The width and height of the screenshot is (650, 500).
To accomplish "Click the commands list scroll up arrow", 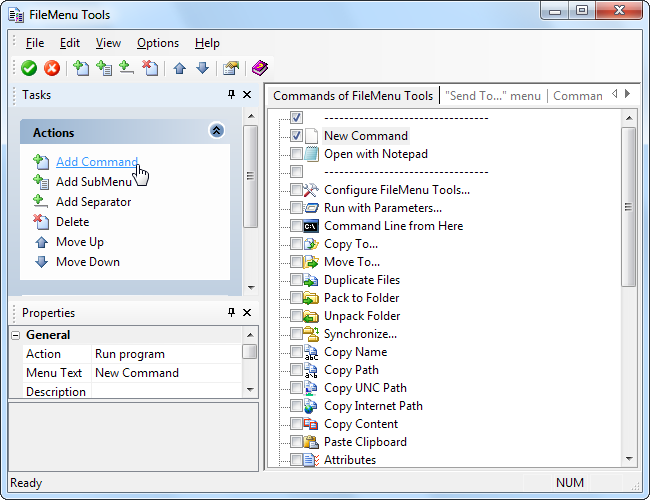I will pos(629,118).
